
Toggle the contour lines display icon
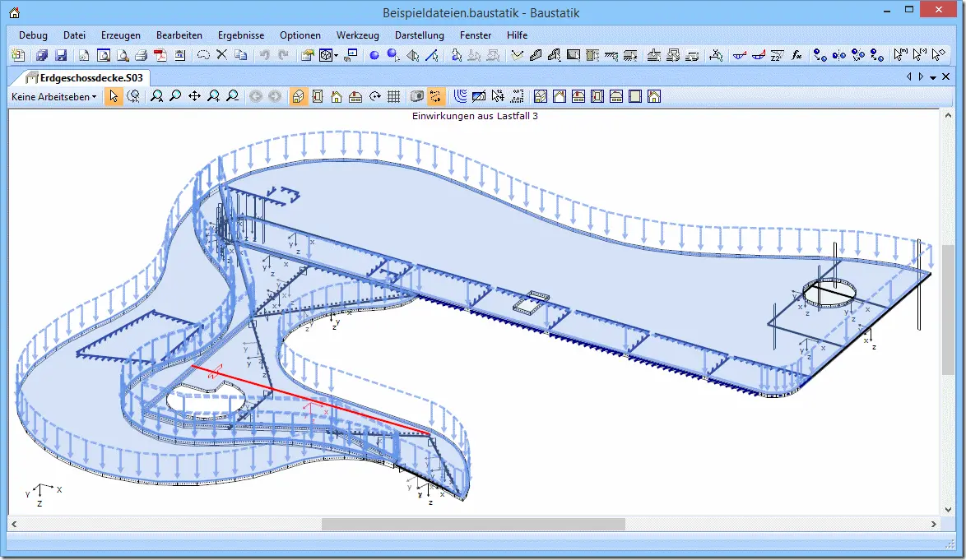460,96
